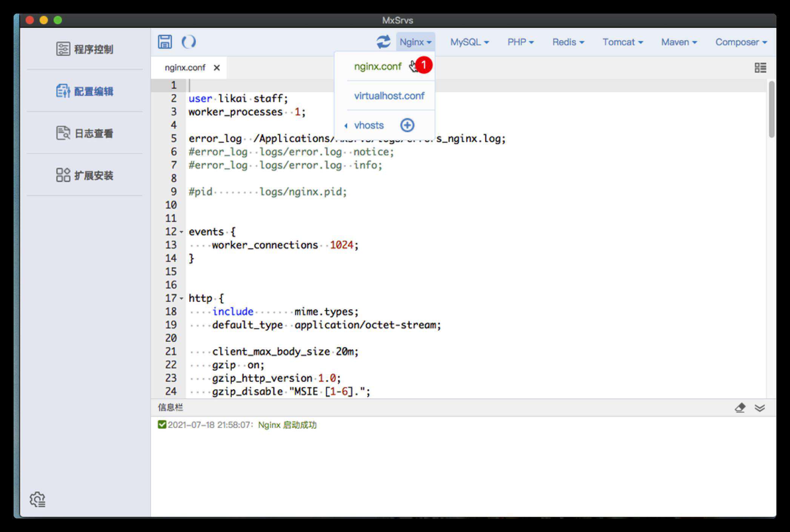790x532 pixels.
Task: Click the green check icon in info message
Action: coord(162,424)
